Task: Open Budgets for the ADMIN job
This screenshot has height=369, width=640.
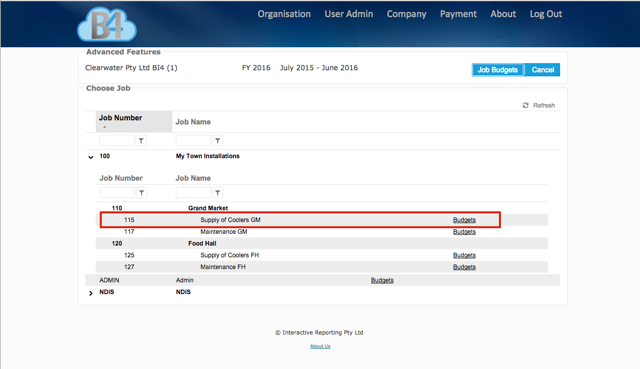Action: click(382, 280)
